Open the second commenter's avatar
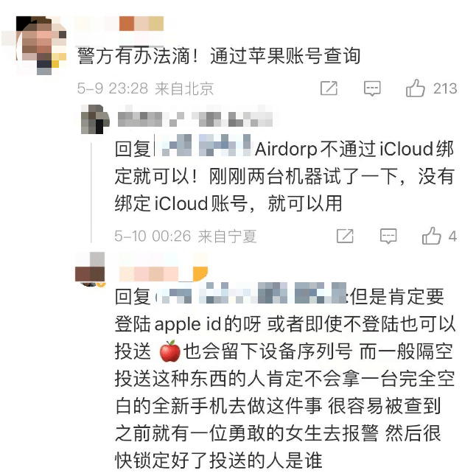 [x=95, y=119]
